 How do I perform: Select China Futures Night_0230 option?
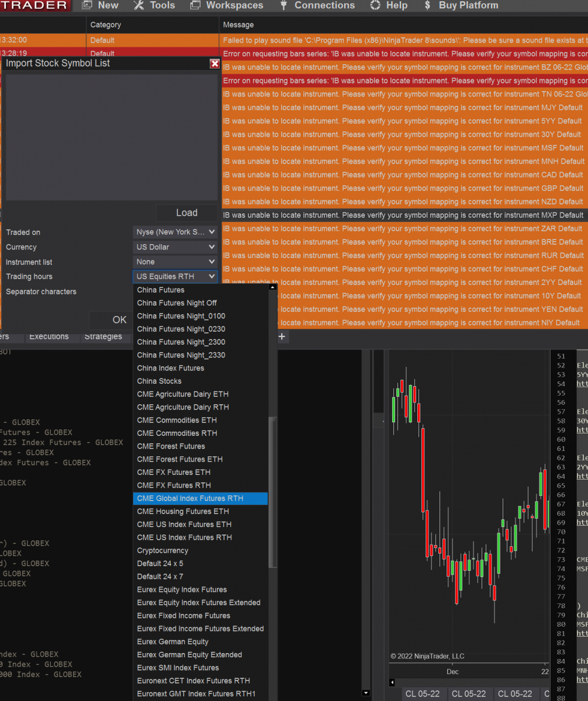[200, 329]
